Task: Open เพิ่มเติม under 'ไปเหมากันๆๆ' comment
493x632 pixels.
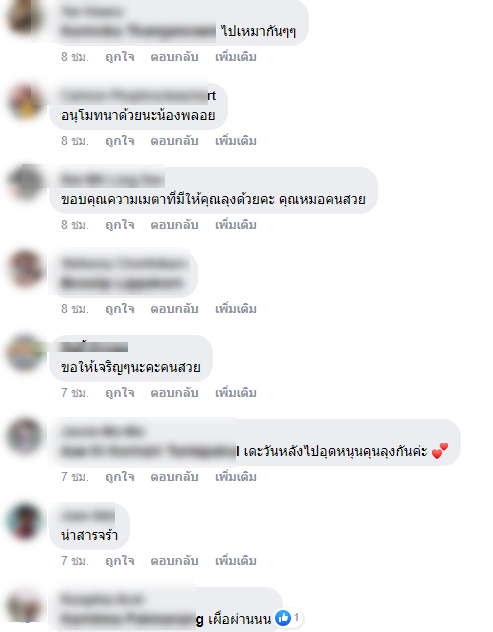Action: [236, 57]
